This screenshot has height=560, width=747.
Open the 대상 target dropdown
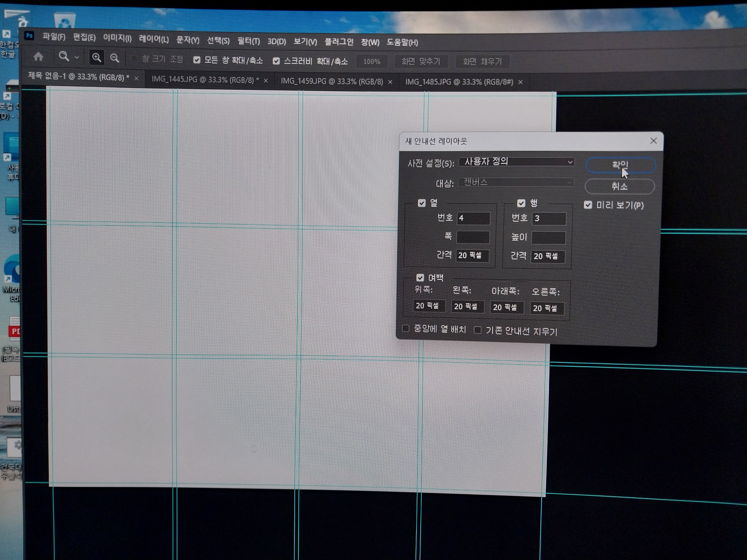[x=516, y=183]
